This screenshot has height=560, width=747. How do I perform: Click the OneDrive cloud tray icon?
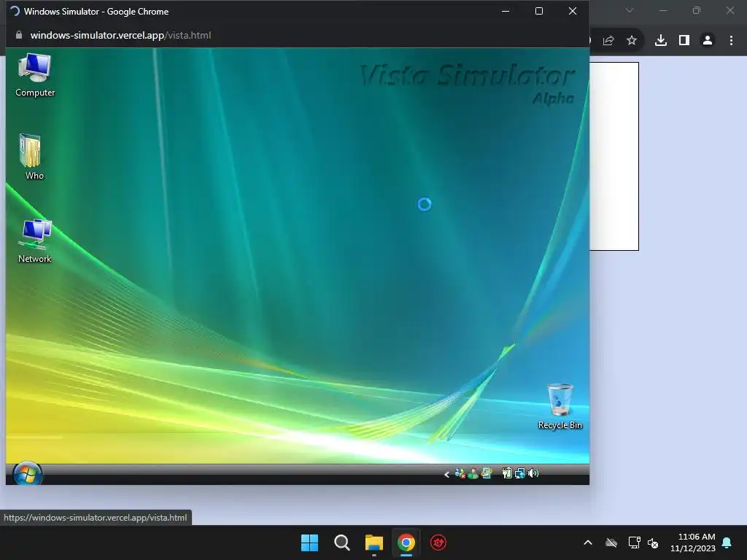click(x=611, y=542)
